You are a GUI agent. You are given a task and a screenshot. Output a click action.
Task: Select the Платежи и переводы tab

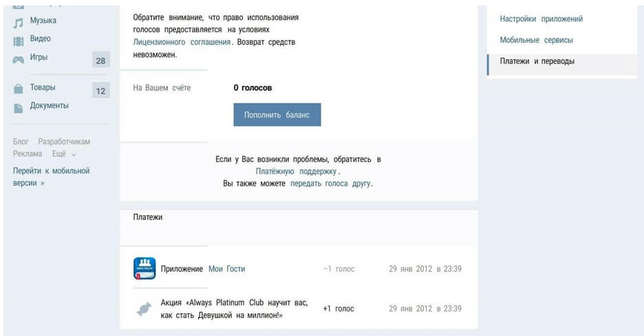pos(562,61)
